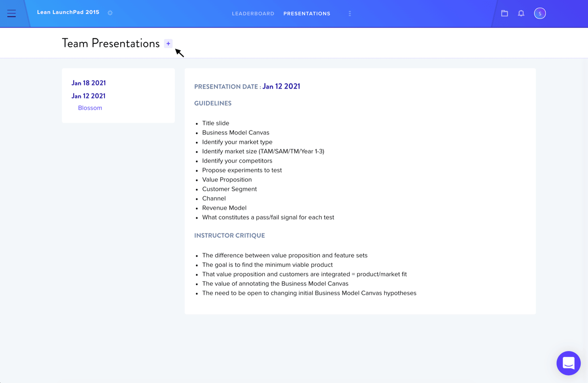588x383 pixels.
Task: Select the Jan 18 2021 presentation date
Action: point(89,83)
